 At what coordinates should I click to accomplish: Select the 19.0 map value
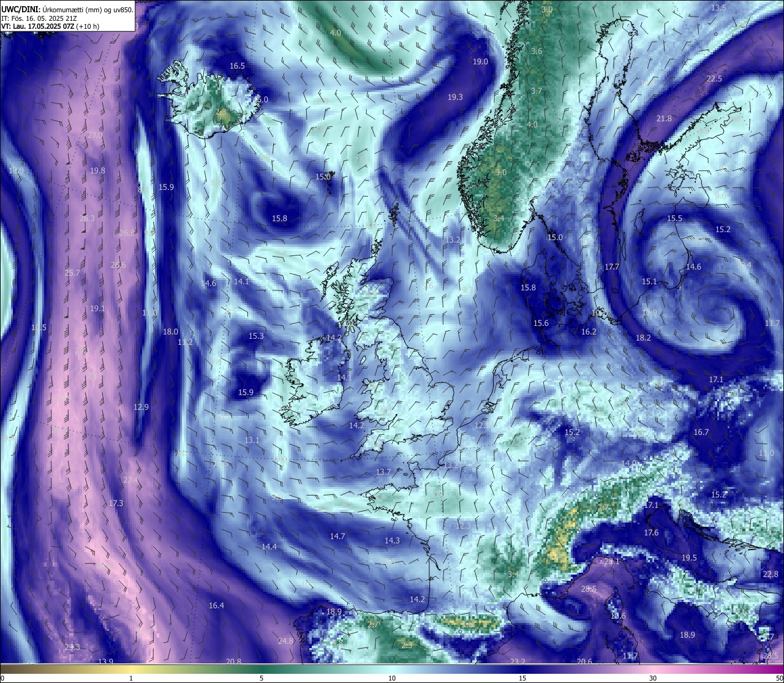(x=480, y=61)
